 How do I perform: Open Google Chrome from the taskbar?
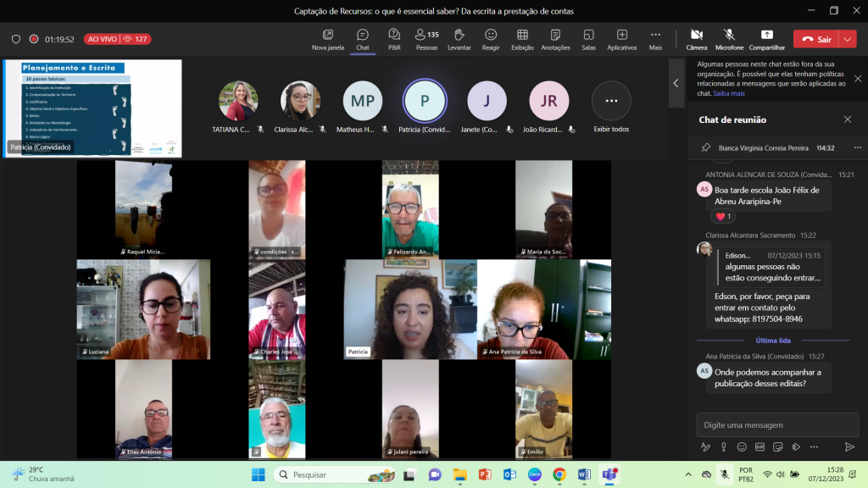coord(559,474)
